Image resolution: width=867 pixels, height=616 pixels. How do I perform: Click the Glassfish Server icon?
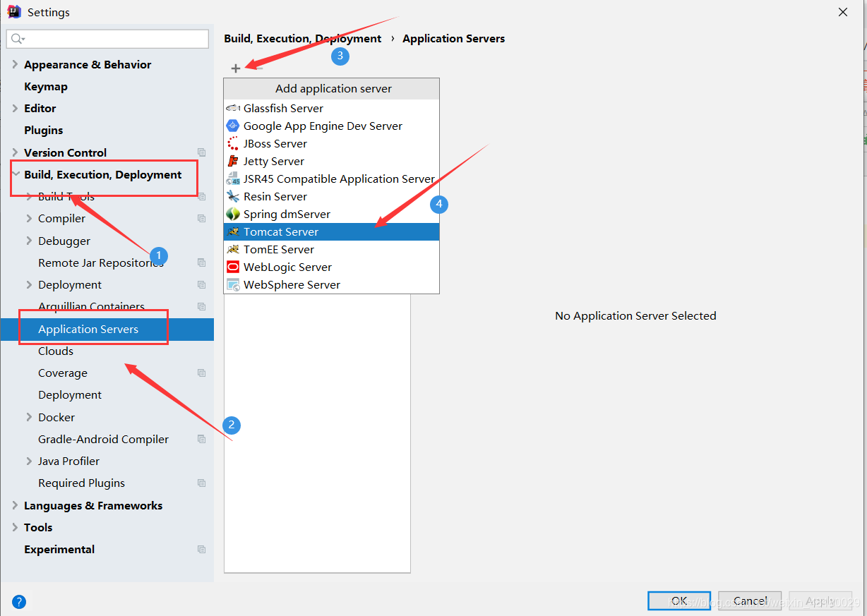[233, 108]
